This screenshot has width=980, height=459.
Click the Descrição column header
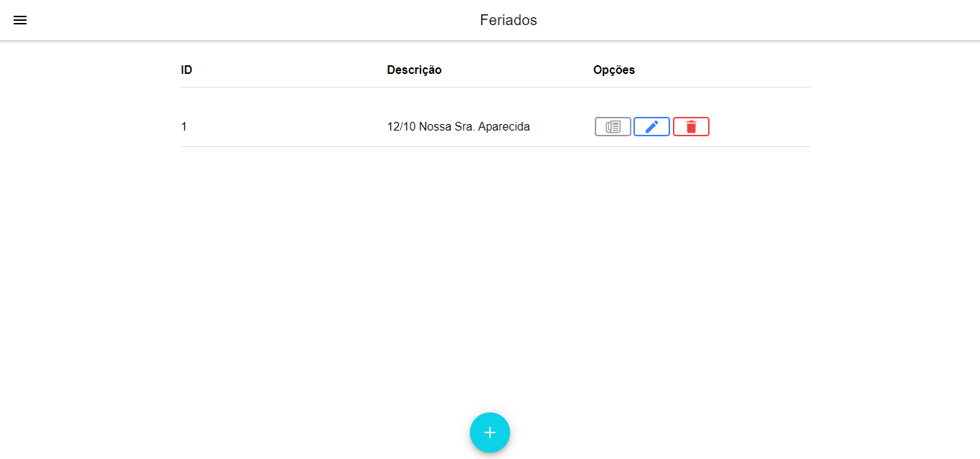(414, 70)
